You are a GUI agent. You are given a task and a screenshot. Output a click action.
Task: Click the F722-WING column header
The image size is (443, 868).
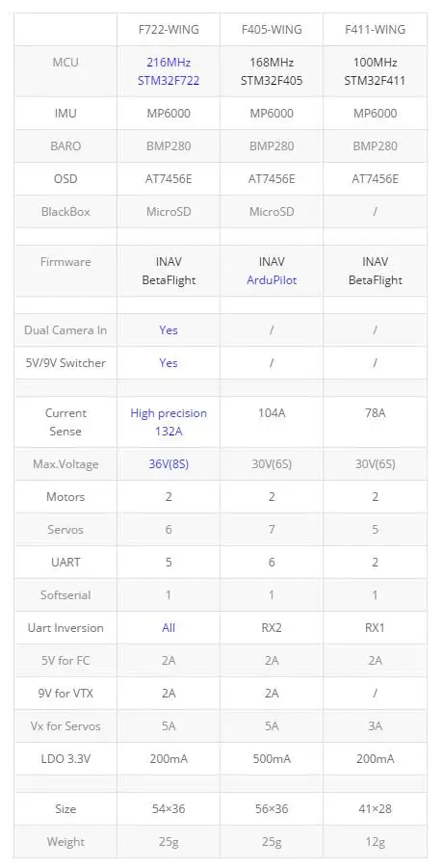point(169,29)
